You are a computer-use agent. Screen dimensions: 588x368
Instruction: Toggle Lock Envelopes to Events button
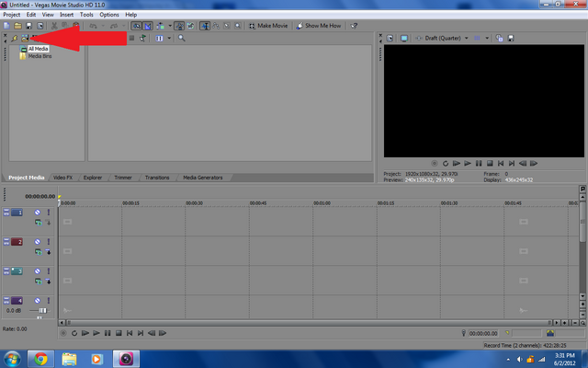180,26
